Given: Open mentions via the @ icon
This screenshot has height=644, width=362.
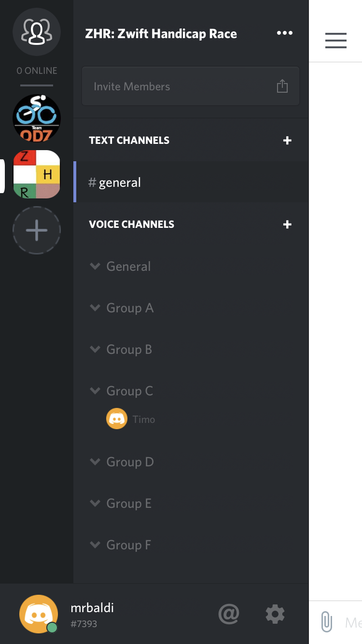Looking at the screenshot, I should click(x=229, y=614).
